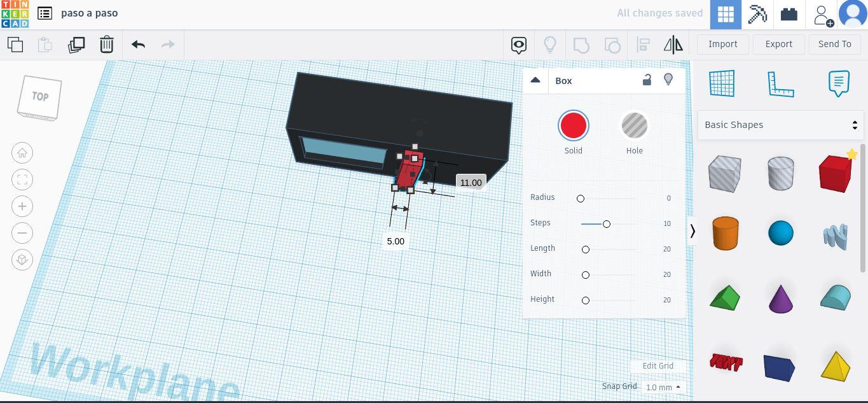The width and height of the screenshot is (868, 403).
Task: Adjust the Radius slider
Action: (581, 199)
